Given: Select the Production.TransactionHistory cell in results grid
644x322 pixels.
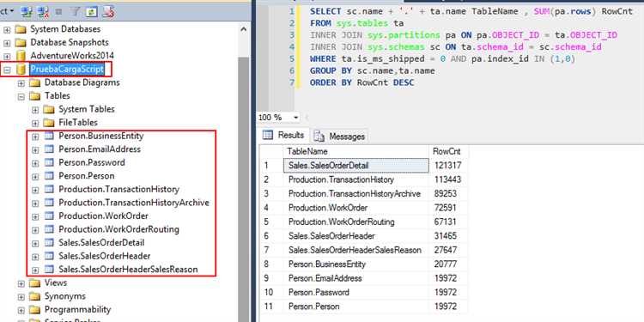Looking at the screenshot, I should [x=355, y=179].
